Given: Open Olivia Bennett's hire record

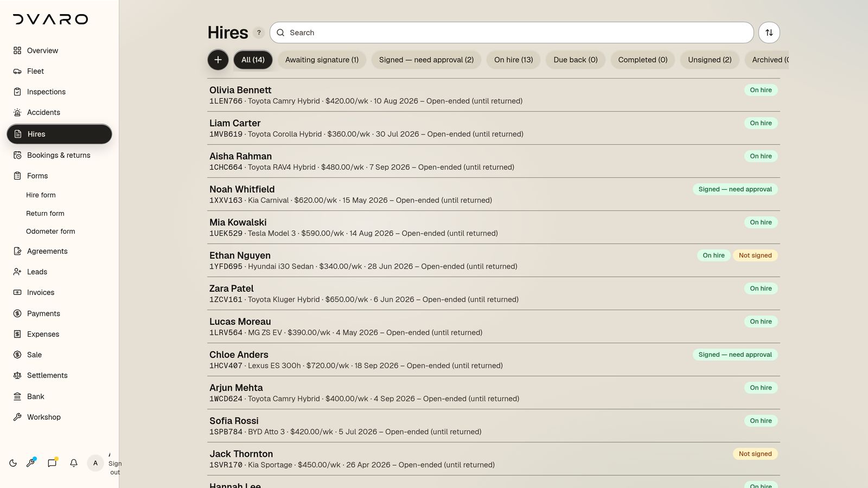Looking at the screenshot, I should pos(494,95).
